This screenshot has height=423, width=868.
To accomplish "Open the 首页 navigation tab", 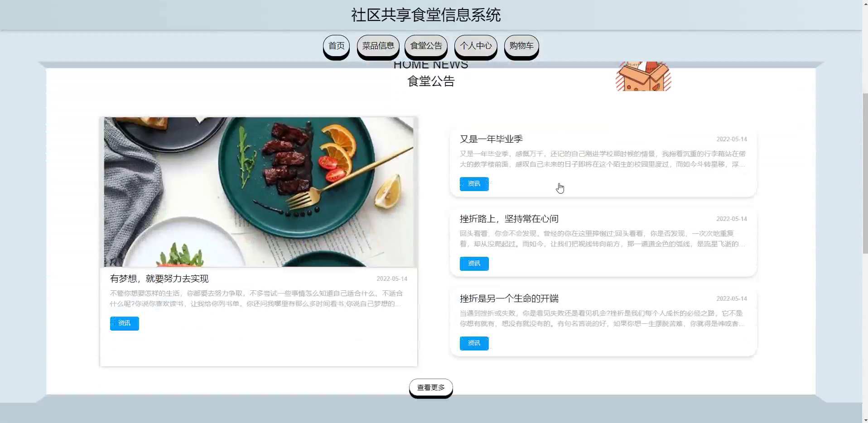I will tap(336, 46).
